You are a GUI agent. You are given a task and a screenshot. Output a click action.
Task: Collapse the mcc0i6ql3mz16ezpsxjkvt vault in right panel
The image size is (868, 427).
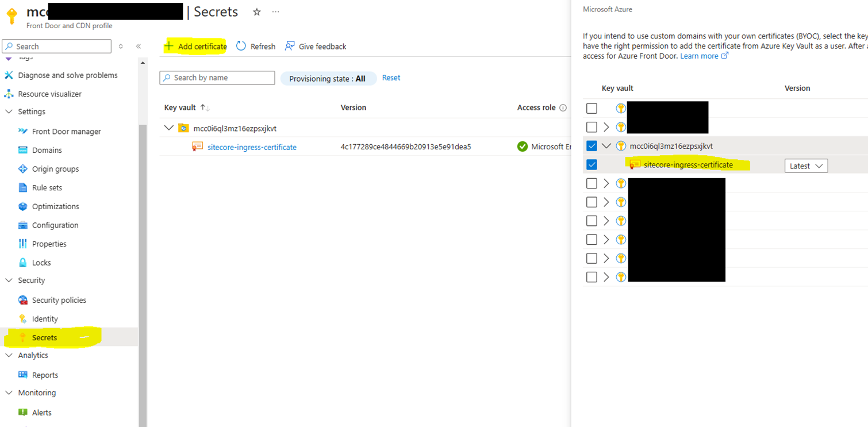606,146
